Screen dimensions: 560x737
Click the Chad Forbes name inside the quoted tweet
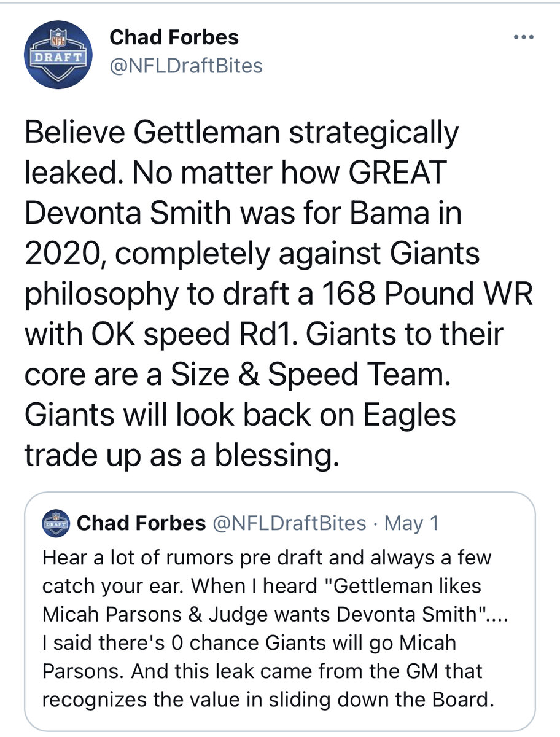141,523
